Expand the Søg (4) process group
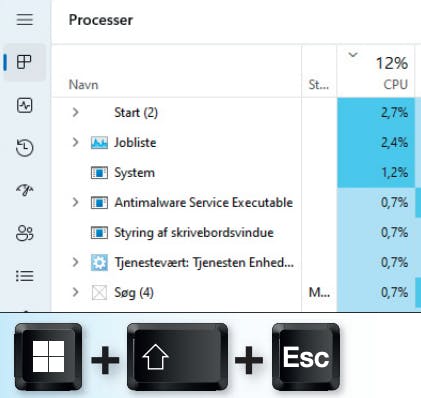This screenshot has width=421, height=398. (x=76, y=292)
